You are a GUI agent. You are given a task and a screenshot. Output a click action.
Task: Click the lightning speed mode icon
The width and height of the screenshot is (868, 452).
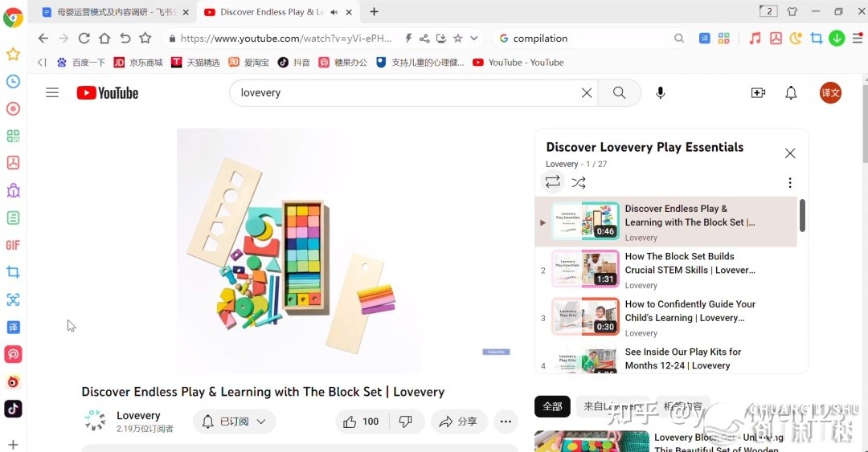coord(408,39)
